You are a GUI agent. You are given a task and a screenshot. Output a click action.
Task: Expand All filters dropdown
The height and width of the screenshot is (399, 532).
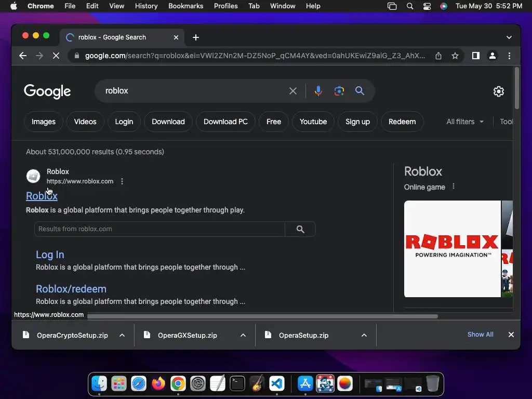pos(465,122)
